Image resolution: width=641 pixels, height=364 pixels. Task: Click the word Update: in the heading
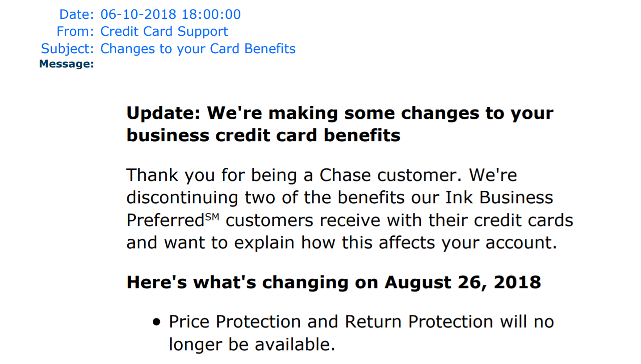(163, 113)
